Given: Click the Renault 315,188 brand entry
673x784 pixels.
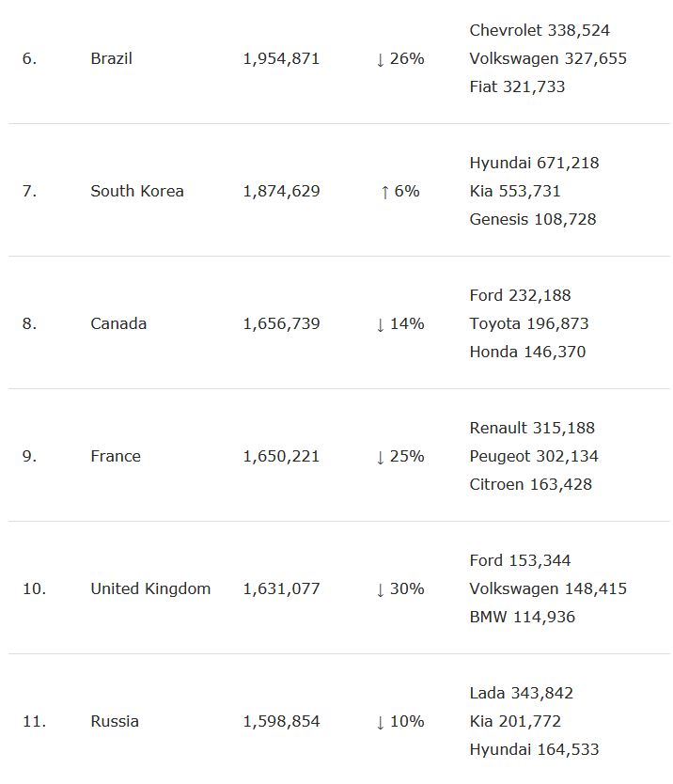Looking at the screenshot, I should click(x=532, y=428).
